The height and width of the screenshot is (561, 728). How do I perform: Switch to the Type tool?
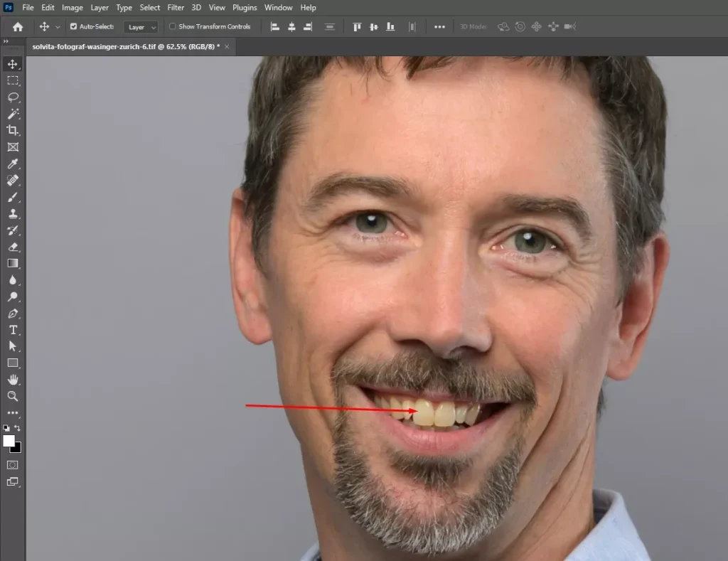pyautogui.click(x=13, y=330)
